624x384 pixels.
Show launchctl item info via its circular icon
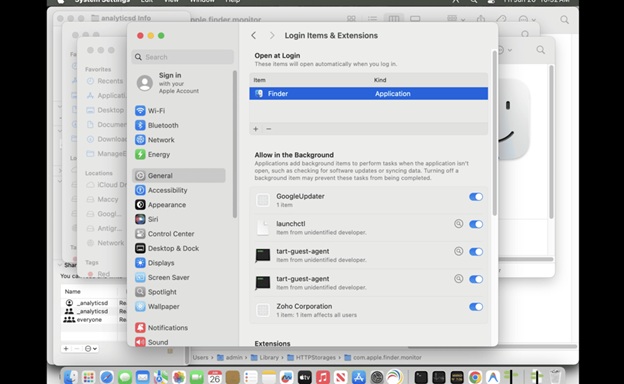(x=458, y=224)
